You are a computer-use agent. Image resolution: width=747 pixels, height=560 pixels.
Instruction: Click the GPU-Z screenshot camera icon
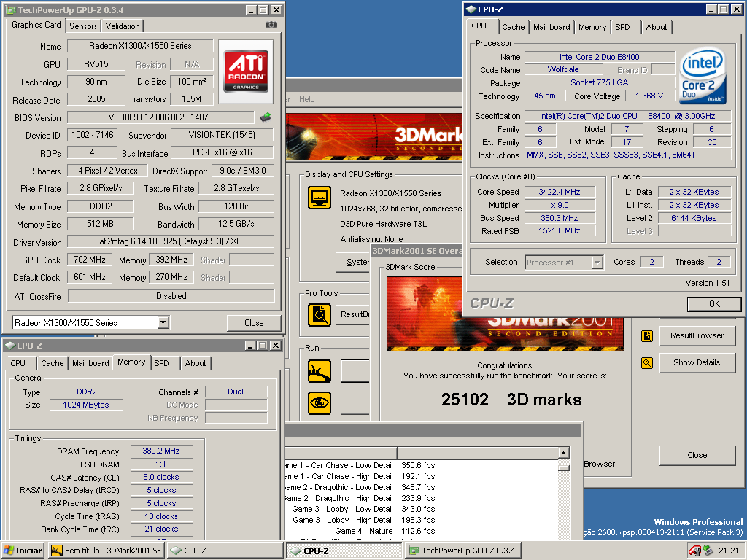[x=271, y=25]
